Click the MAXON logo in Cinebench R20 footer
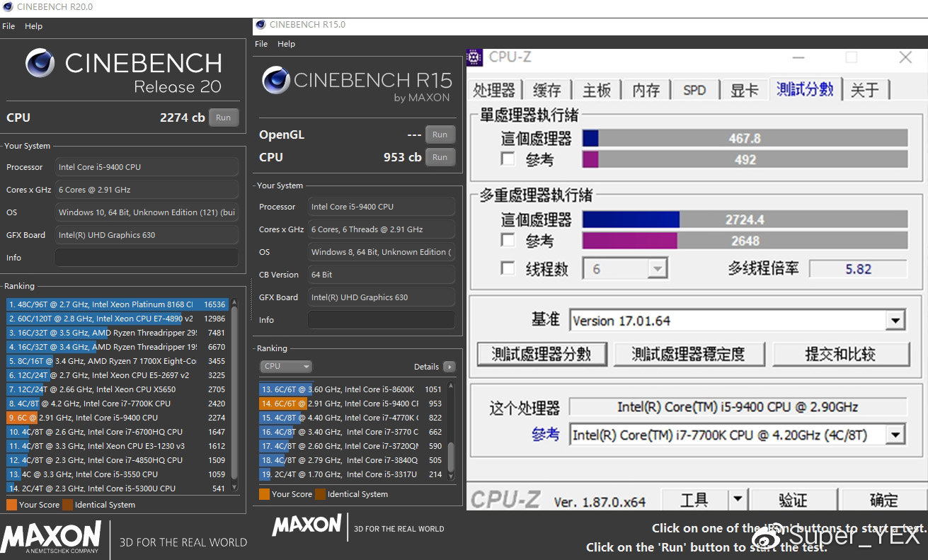The height and width of the screenshot is (560, 928). point(51,537)
